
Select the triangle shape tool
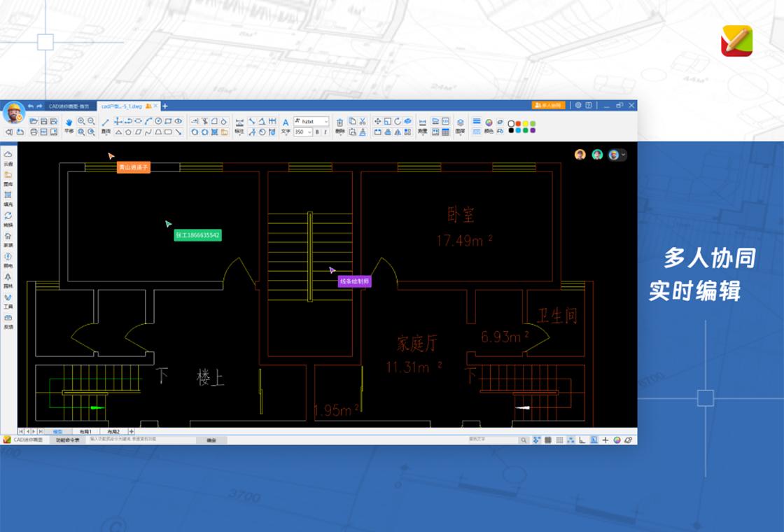click(x=118, y=132)
